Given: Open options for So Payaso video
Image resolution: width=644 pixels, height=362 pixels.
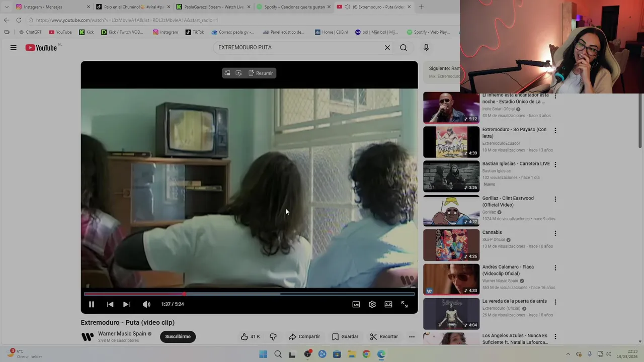Looking at the screenshot, I should (555, 130).
